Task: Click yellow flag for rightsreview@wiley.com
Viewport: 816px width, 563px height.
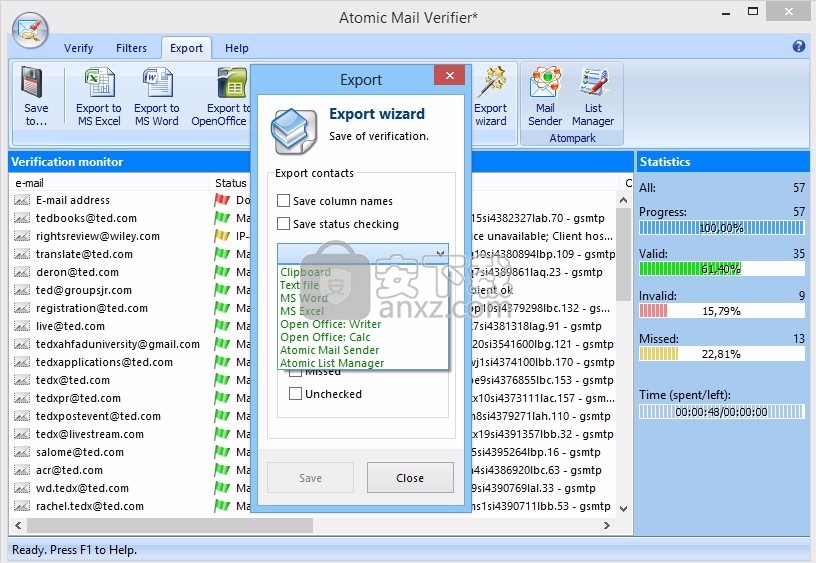Action: tap(222, 236)
